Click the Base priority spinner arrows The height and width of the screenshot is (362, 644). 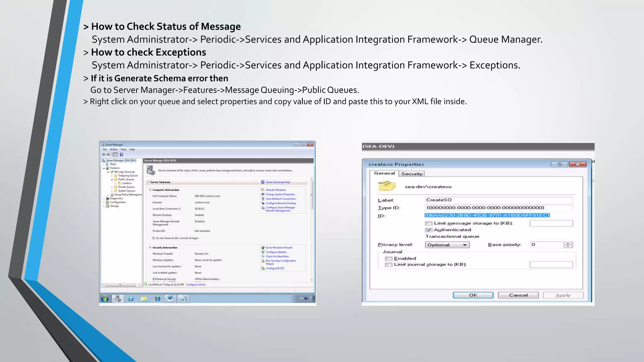(x=568, y=245)
